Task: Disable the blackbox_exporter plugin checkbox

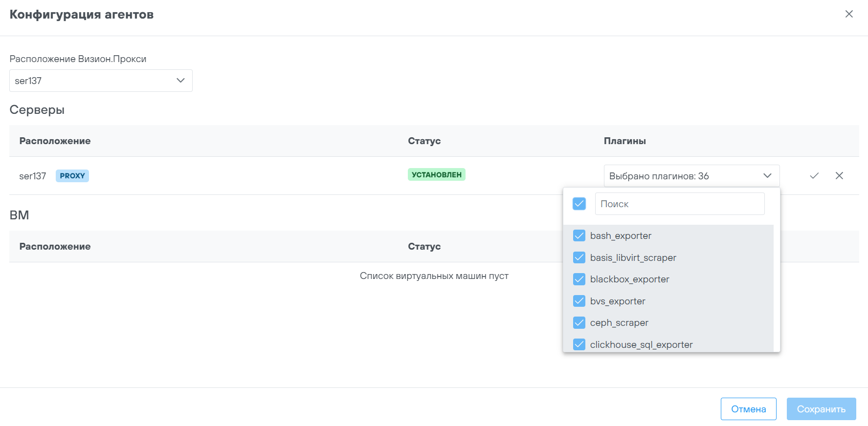Action: (x=579, y=279)
